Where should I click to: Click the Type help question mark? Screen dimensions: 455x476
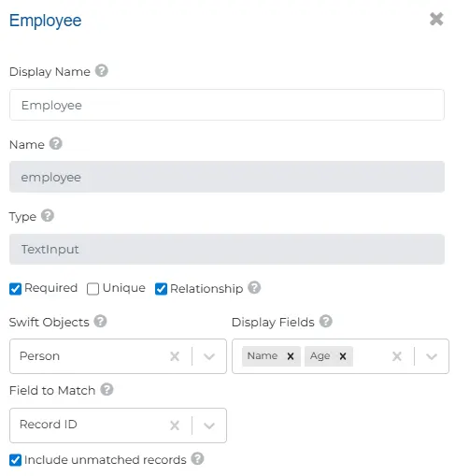tap(48, 216)
